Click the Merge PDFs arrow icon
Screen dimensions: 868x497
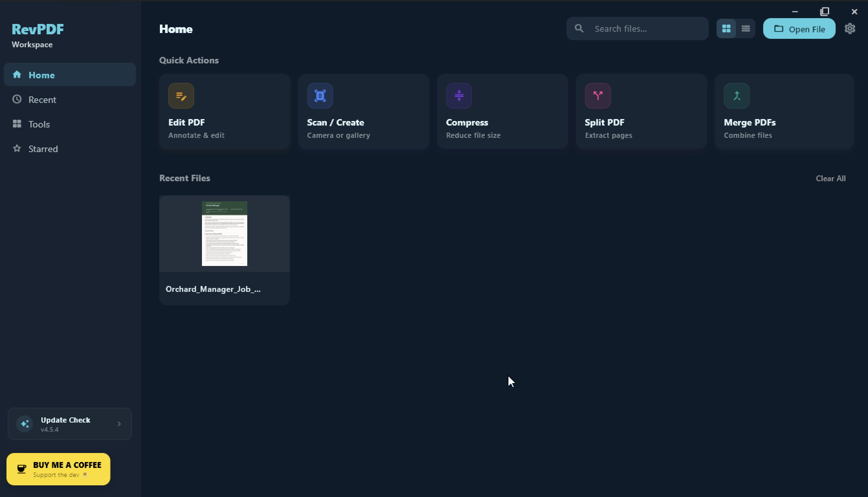[x=737, y=96]
